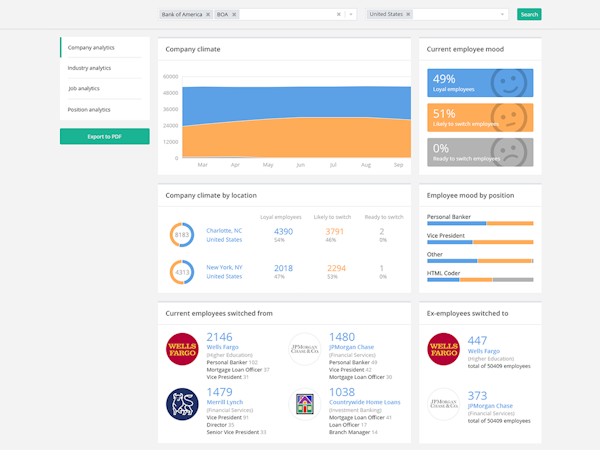The height and width of the screenshot is (450, 600).
Task: Remove the BOA tag from search
Action: coord(234,15)
